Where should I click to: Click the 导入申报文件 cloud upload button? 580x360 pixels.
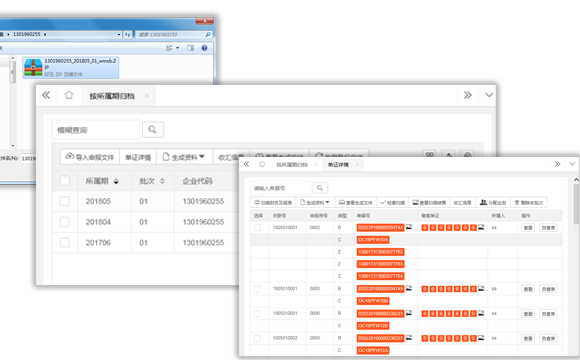[x=90, y=157]
